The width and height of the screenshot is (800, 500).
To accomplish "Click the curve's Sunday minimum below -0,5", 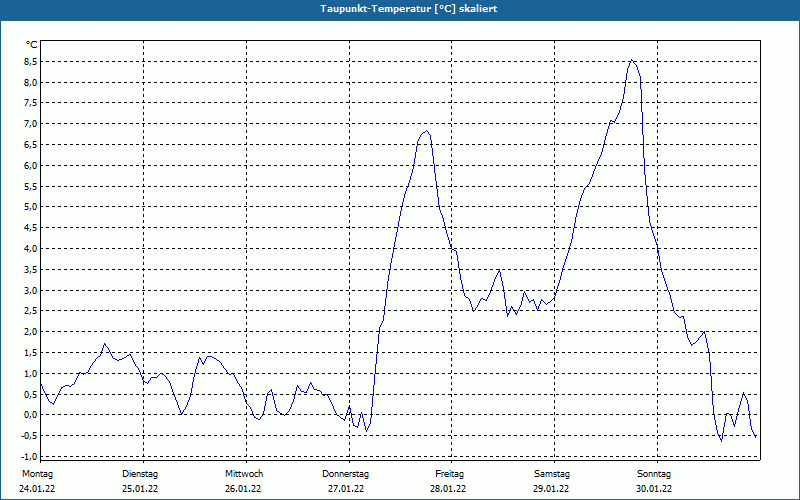I will 721,441.
